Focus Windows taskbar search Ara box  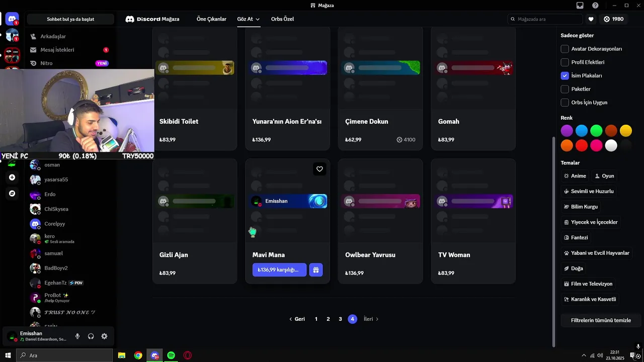[65, 355]
